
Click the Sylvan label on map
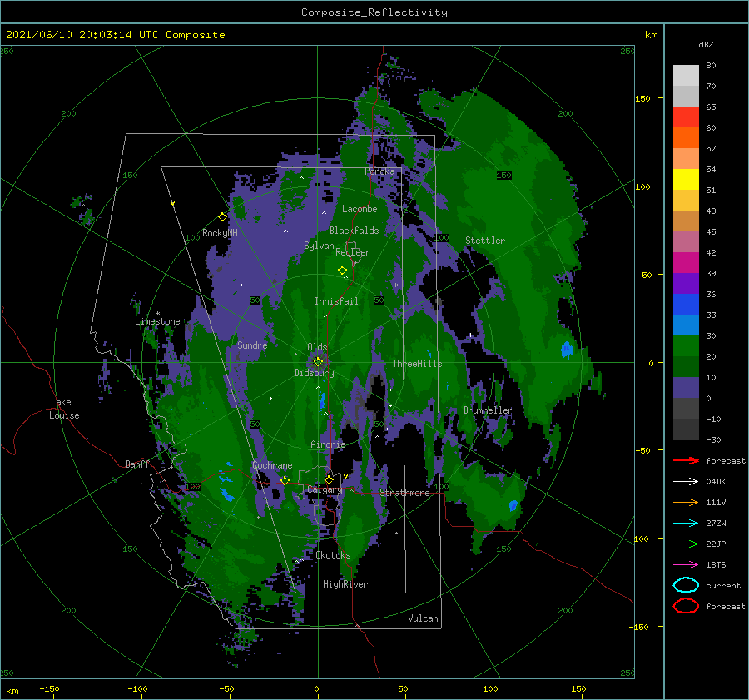[x=319, y=246]
